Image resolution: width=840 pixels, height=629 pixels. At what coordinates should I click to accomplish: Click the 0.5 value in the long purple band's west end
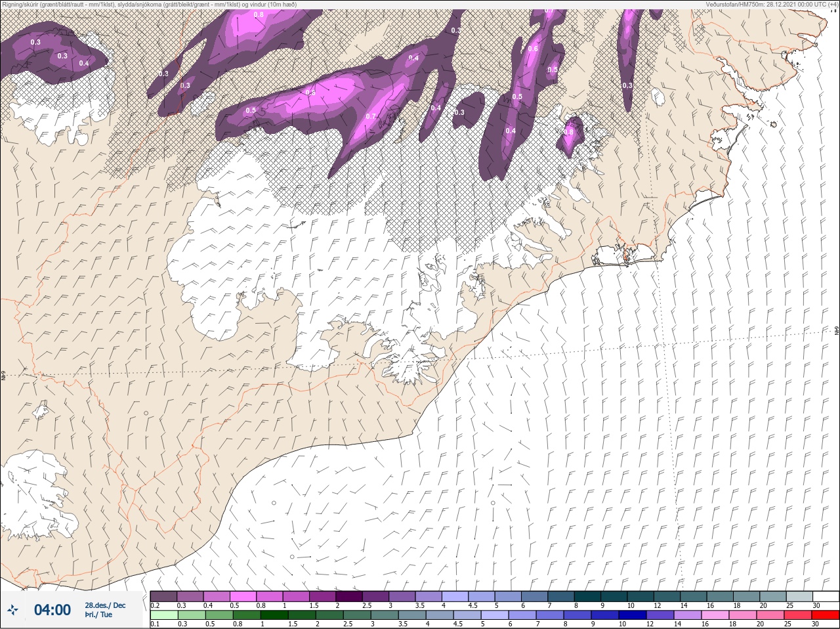tap(251, 111)
